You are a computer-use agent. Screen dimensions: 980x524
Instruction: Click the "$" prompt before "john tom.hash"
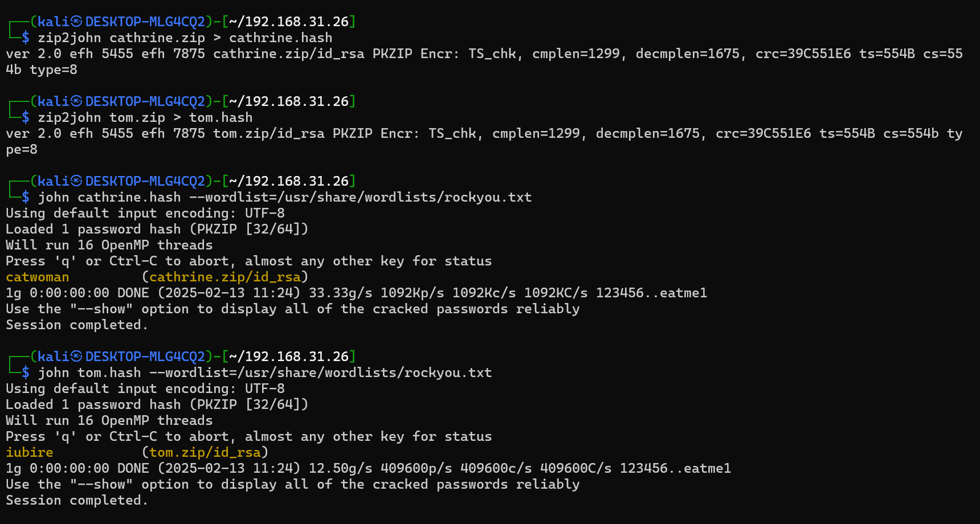(x=26, y=372)
